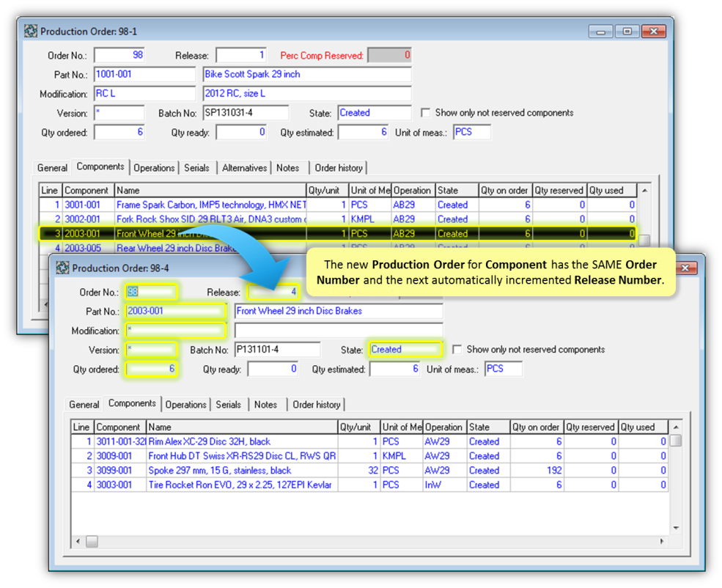Image resolution: width=722 pixels, height=588 pixels.
Task: Click the Production Order icon in the 98-4 title bar
Action: [64, 268]
